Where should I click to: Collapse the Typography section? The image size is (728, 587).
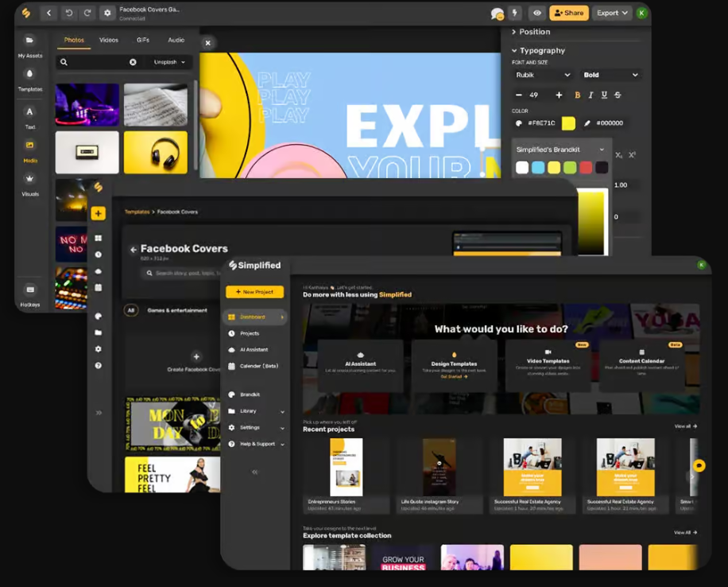point(538,50)
